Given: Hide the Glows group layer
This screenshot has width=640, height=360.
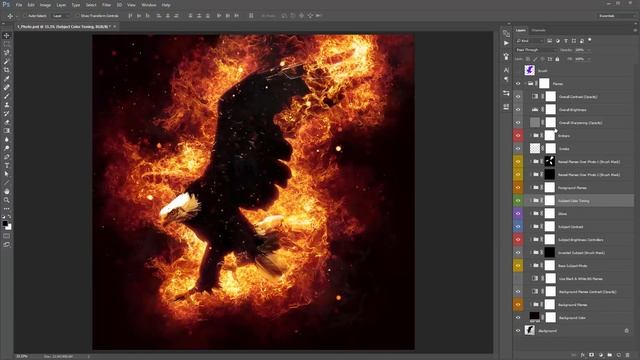Looking at the screenshot, I should coord(518,213).
